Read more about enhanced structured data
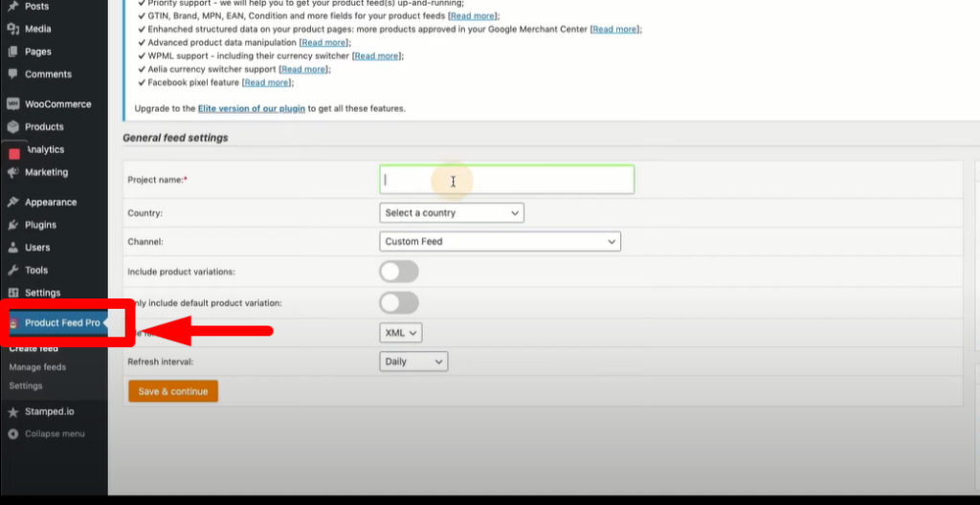The width and height of the screenshot is (980, 505). 615,29
